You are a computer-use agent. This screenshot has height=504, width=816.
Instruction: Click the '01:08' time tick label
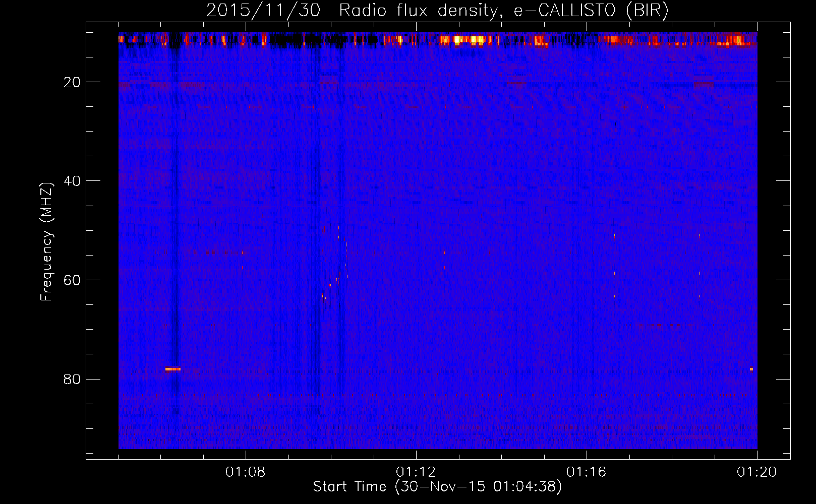[x=246, y=472]
